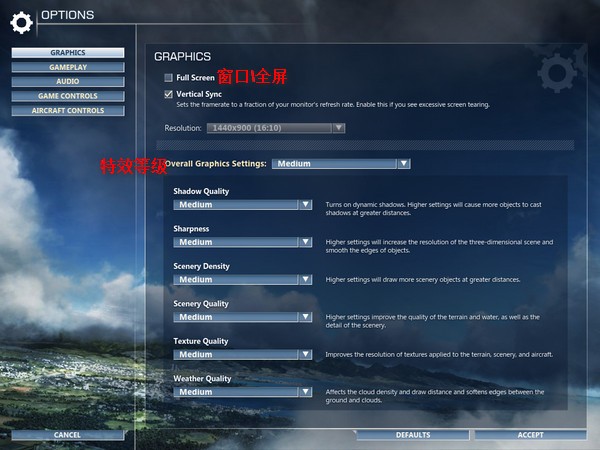Uncheck the Vertical Sync checkbox

168,94
